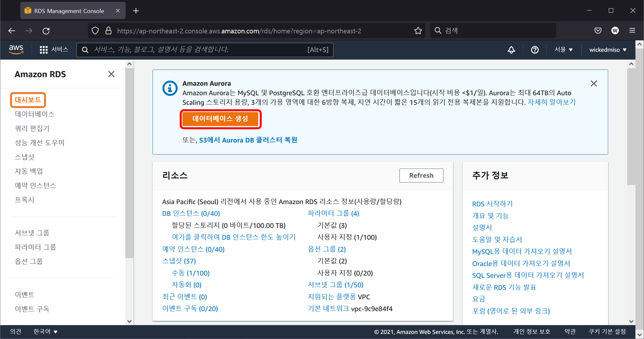This screenshot has height=339, width=644.
Task: Open the 지원되는 플랫폼 link
Action: pyautogui.click(x=332, y=297)
